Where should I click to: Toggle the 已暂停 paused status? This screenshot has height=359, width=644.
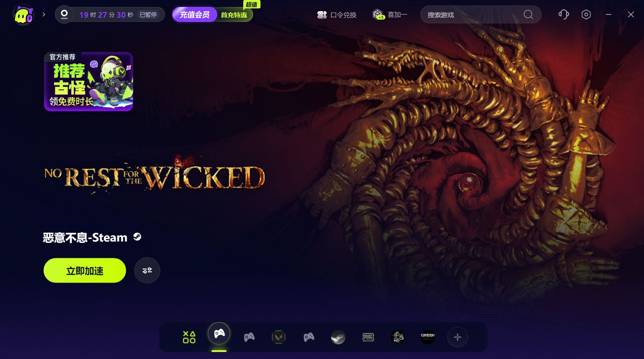[x=148, y=15]
